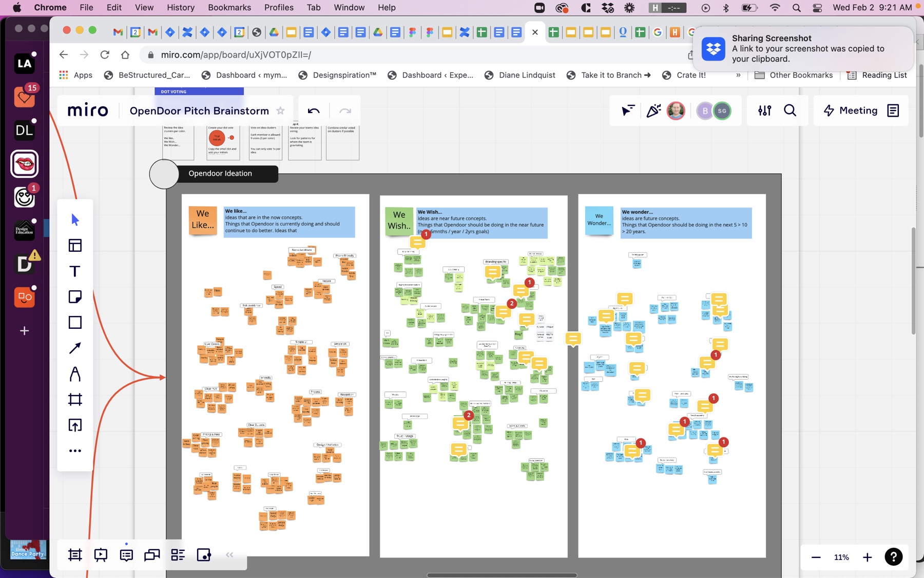Open the frames panel in bottom toolbar
Viewport: 924px width, 578px height.
pos(75,555)
